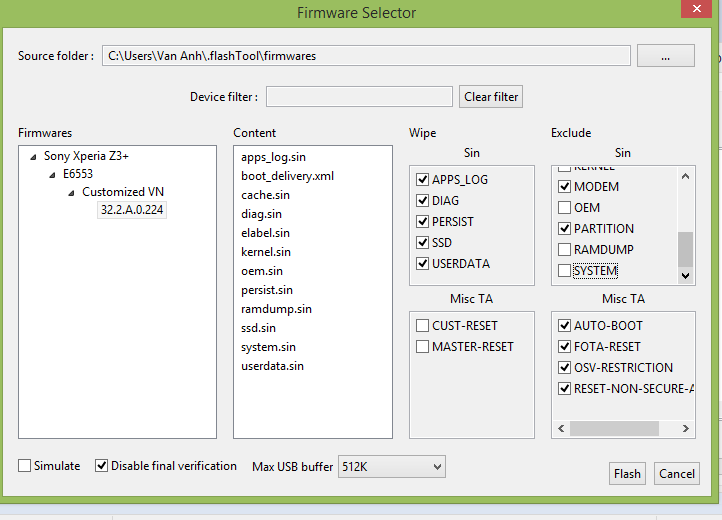This screenshot has height=520, width=722.
Task: Enable the Simulate checkbox
Action: (x=25, y=466)
